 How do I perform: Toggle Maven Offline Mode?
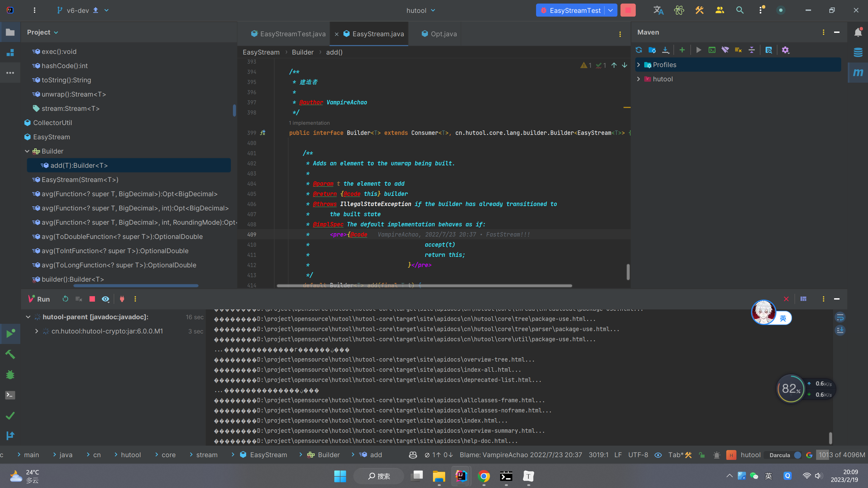click(x=725, y=50)
